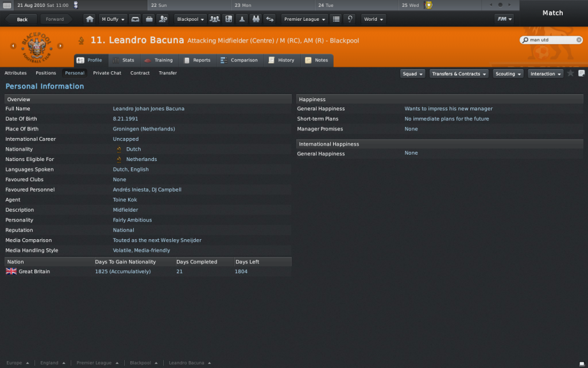Click the Toine Kok agent link

[x=125, y=200]
